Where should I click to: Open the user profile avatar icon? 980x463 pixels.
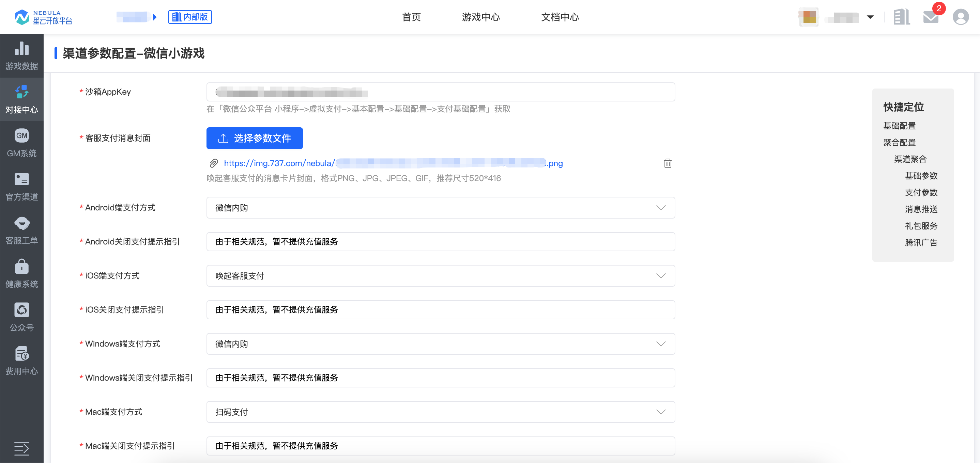pyautogui.click(x=961, y=17)
